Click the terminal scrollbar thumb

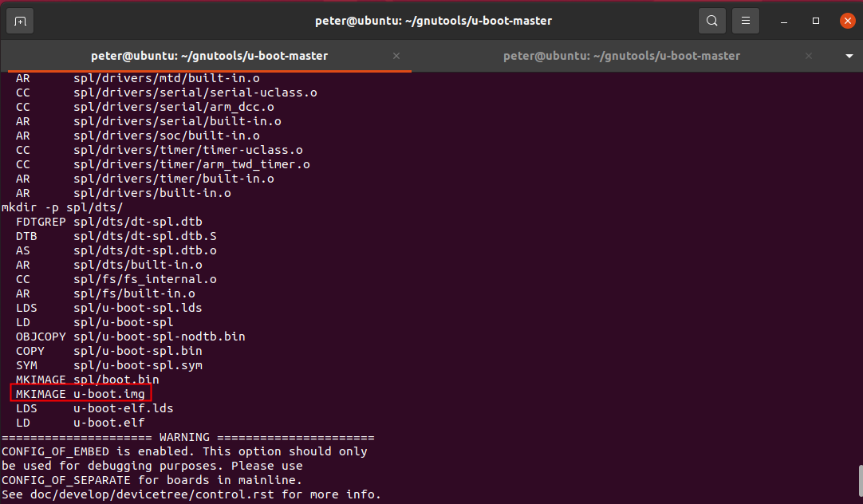coord(859,482)
